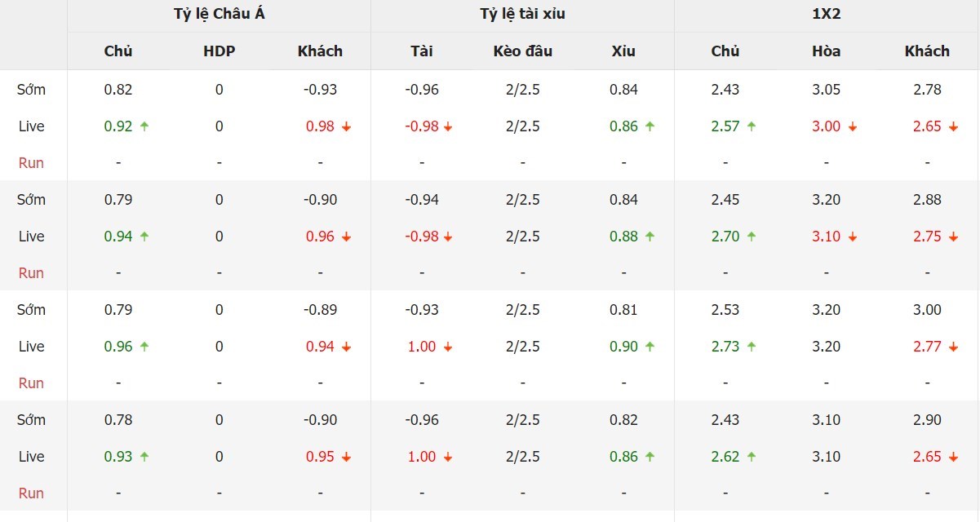This screenshot has height=522, width=980.
Task: Click green up arrow next to 2.57
Action: tap(751, 126)
